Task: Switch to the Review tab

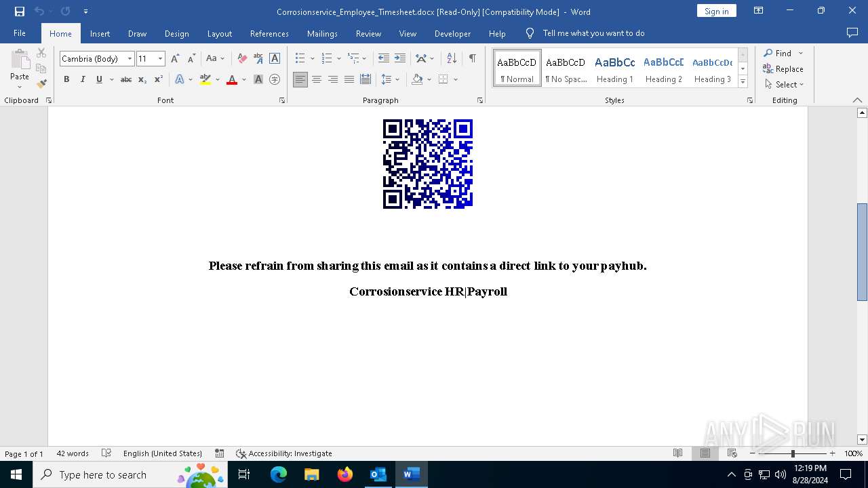Action: point(368,33)
